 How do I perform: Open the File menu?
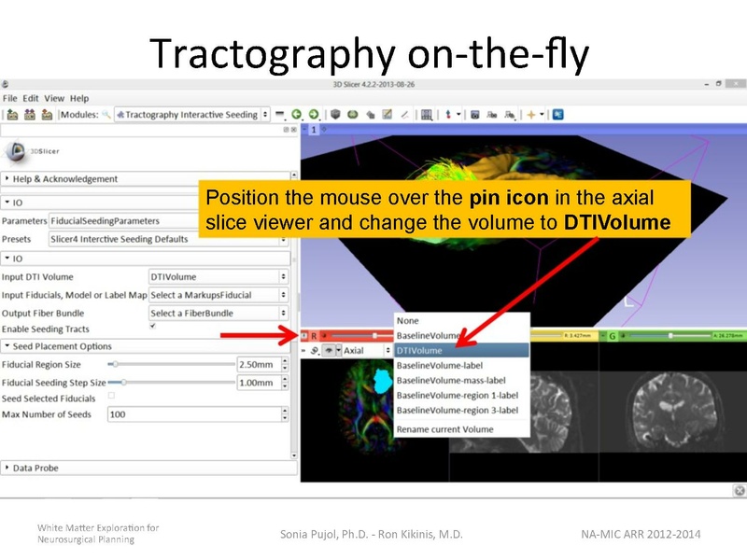click(x=10, y=98)
